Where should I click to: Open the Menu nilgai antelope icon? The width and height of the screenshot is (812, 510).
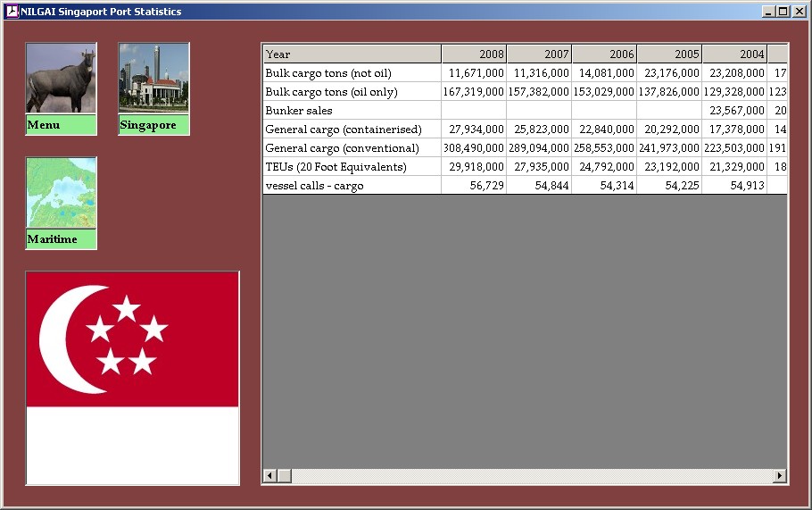[61, 79]
